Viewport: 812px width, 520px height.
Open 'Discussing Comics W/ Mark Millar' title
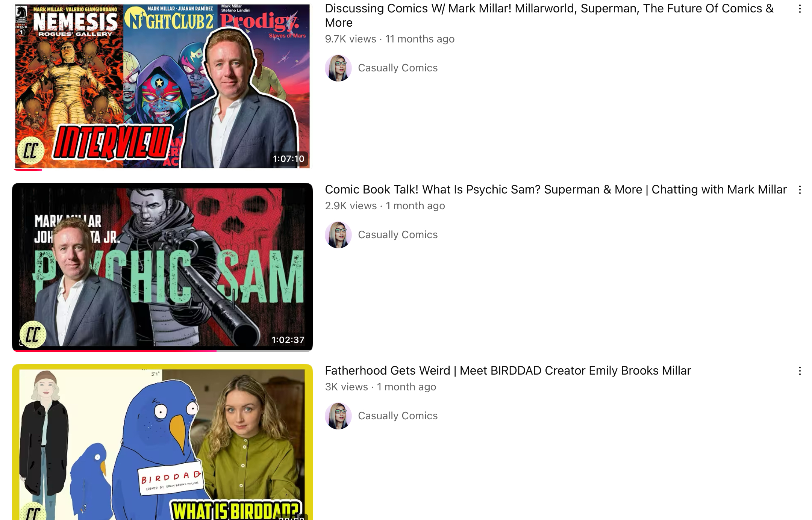point(549,15)
